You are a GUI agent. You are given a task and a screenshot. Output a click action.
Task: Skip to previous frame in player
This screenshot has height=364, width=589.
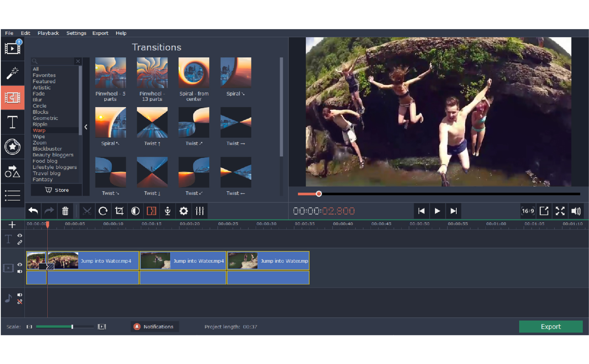pyautogui.click(x=421, y=211)
